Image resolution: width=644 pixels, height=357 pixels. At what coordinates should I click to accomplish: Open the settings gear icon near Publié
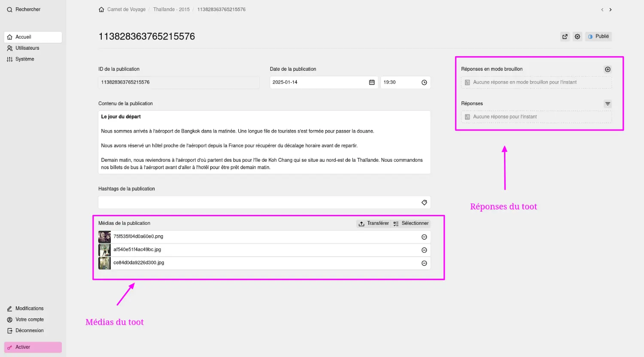coord(577,36)
